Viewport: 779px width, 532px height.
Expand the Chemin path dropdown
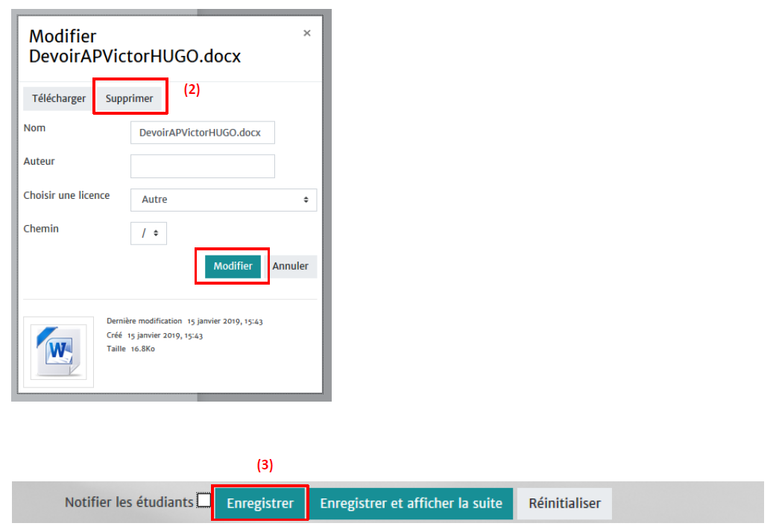149,233
